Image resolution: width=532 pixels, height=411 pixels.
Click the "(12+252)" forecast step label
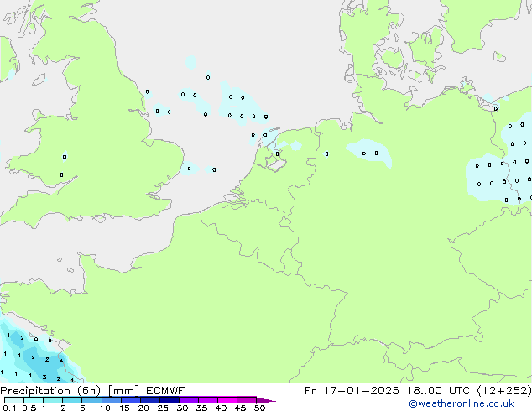(x=504, y=391)
